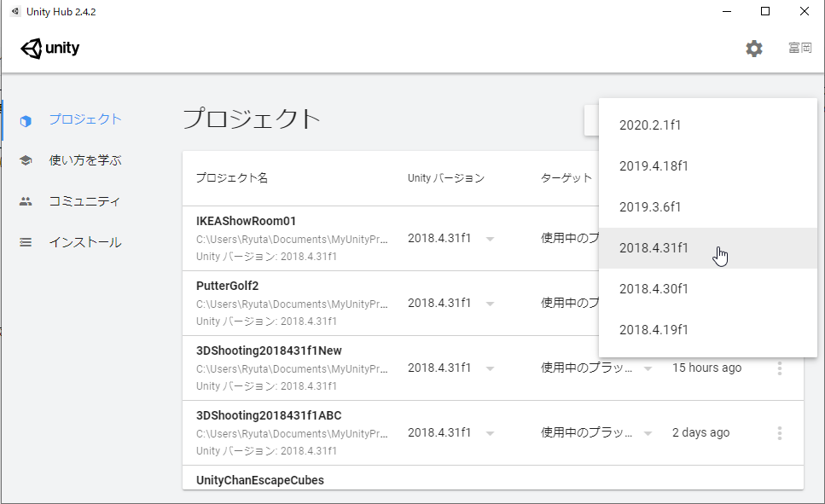825x504 pixels.
Task: Click the highlighted 2018.4.31f1 version entry
Action: [x=654, y=247]
